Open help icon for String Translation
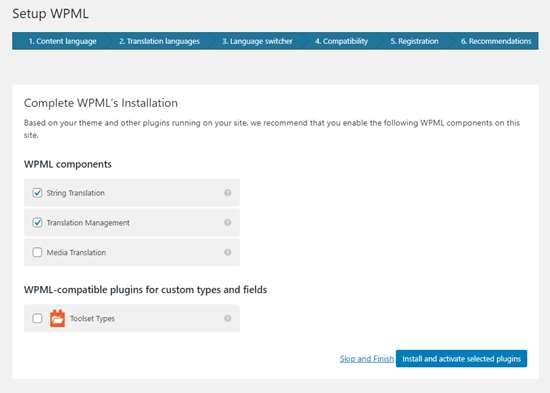The width and height of the screenshot is (550, 393). click(x=228, y=193)
